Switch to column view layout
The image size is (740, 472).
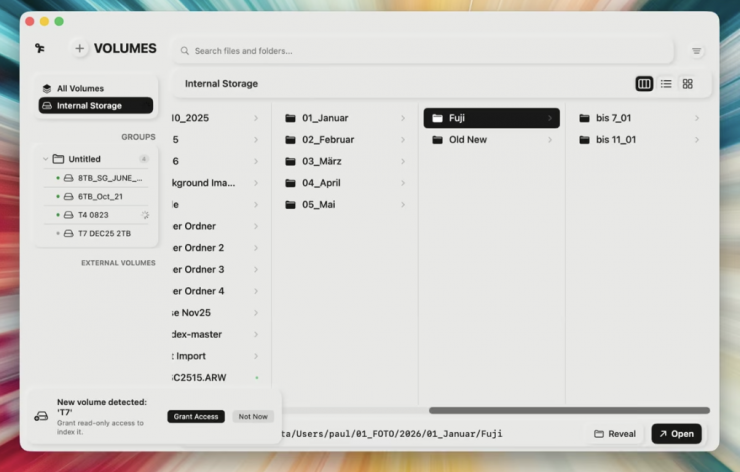tap(644, 84)
